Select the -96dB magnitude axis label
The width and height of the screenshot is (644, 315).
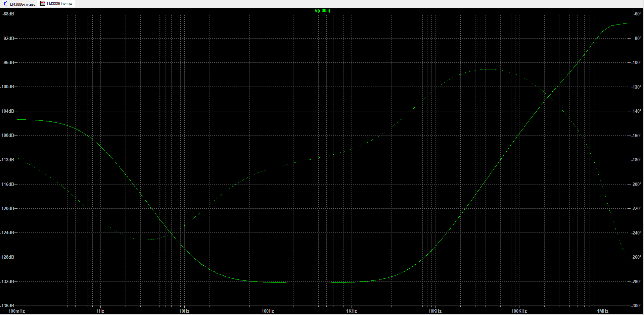coord(8,63)
